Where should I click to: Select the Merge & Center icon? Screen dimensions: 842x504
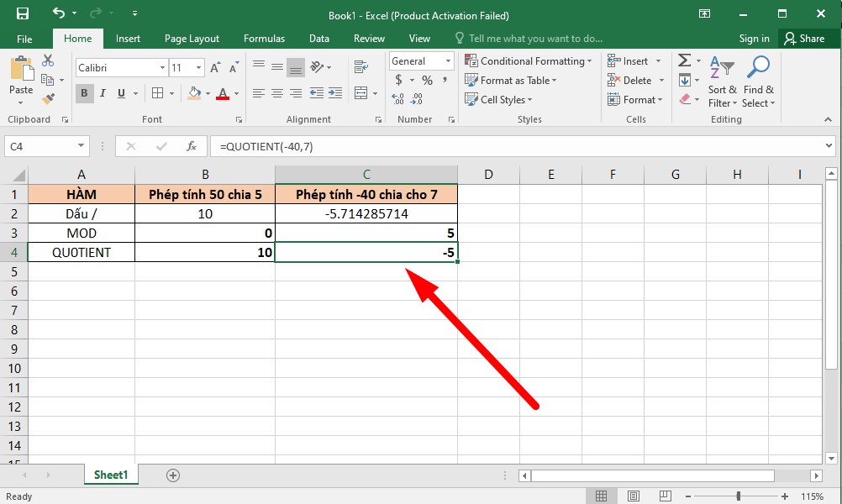tap(361, 92)
